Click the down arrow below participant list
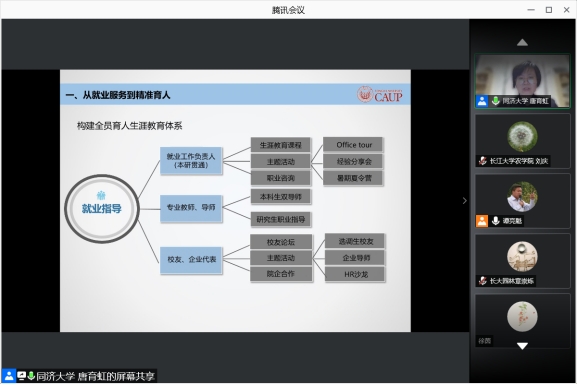Screen dimensions: 577x385 coord(522,346)
